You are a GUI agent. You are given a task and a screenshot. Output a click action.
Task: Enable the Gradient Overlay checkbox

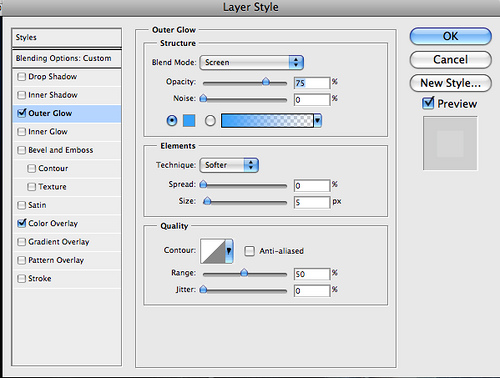pyautogui.click(x=21, y=242)
